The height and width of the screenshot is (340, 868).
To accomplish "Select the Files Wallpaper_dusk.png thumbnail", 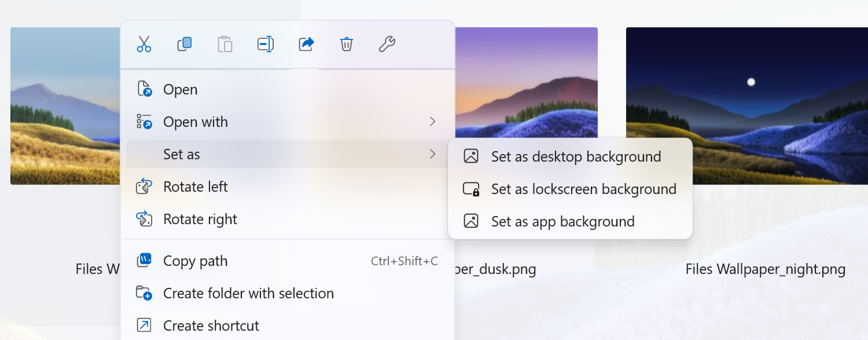I will [x=526, y=84].
